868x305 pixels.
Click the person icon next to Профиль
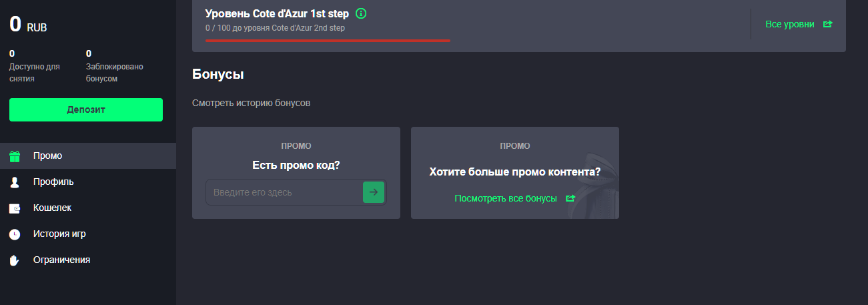coord(15,182)
